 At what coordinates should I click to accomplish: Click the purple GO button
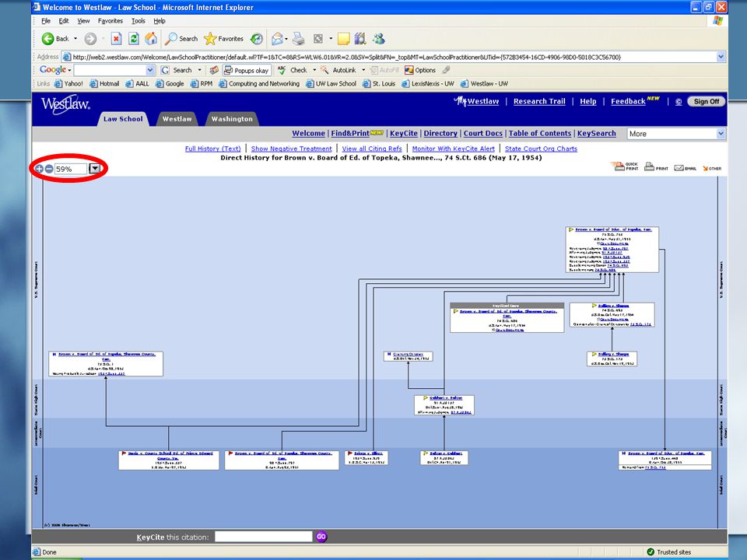coord(321,537)
